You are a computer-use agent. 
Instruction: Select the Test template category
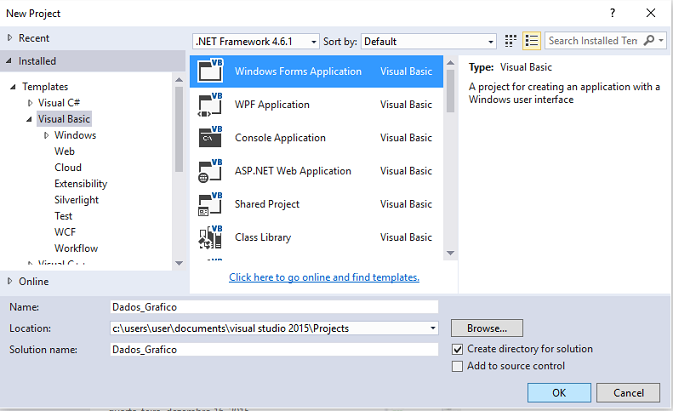click(x=63, y=216)
